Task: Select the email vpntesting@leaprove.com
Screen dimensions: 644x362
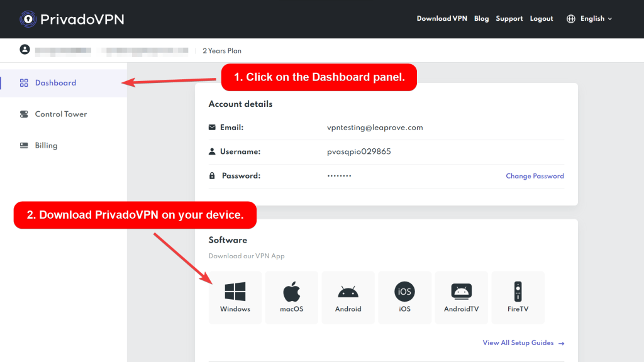Action: 375,128
